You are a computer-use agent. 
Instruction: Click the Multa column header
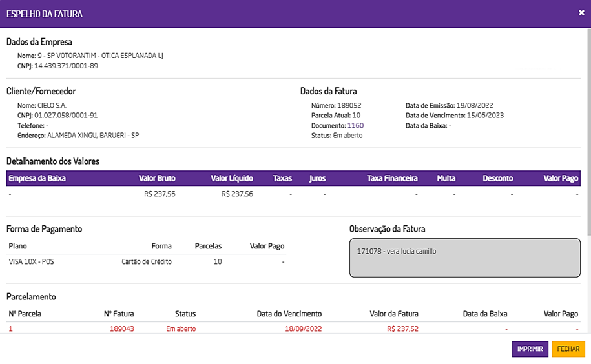pos(446,178)
